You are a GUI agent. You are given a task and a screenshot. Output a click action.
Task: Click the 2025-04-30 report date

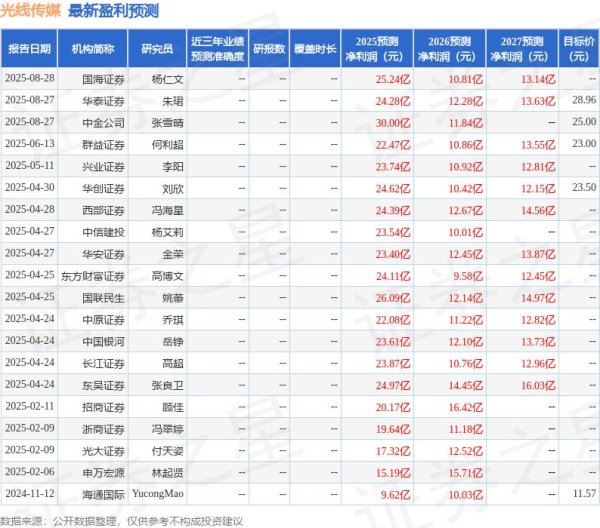pyautogui.click(x=30, y=187)
